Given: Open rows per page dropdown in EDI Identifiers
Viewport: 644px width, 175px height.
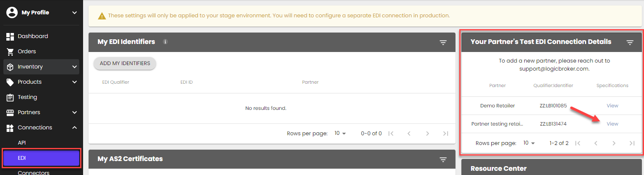Looking at the screenshot, I should click(x=340, y=134).
